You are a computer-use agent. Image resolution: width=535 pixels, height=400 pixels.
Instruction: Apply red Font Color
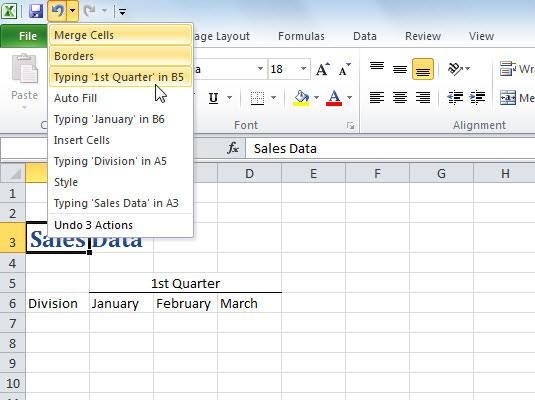tap(334, 98)
